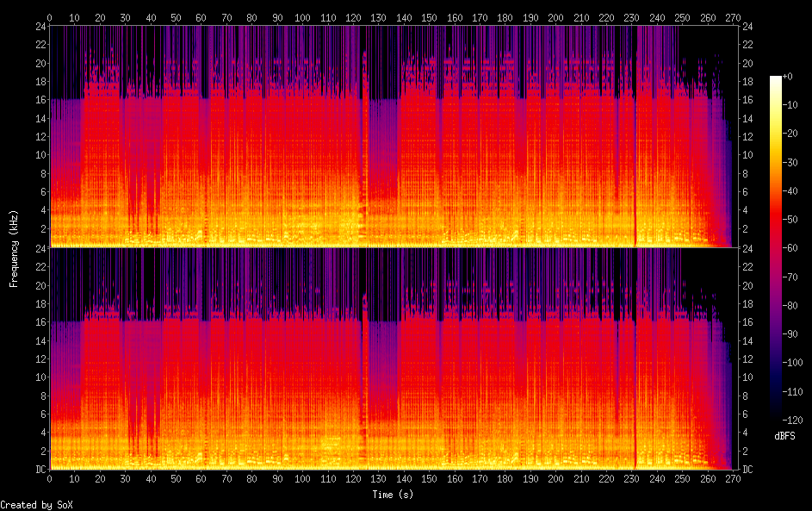The height and width of the screenshot is (511, 812).
Task: Click the 0 second tick on the top time axis
Action: coord(50,17)
